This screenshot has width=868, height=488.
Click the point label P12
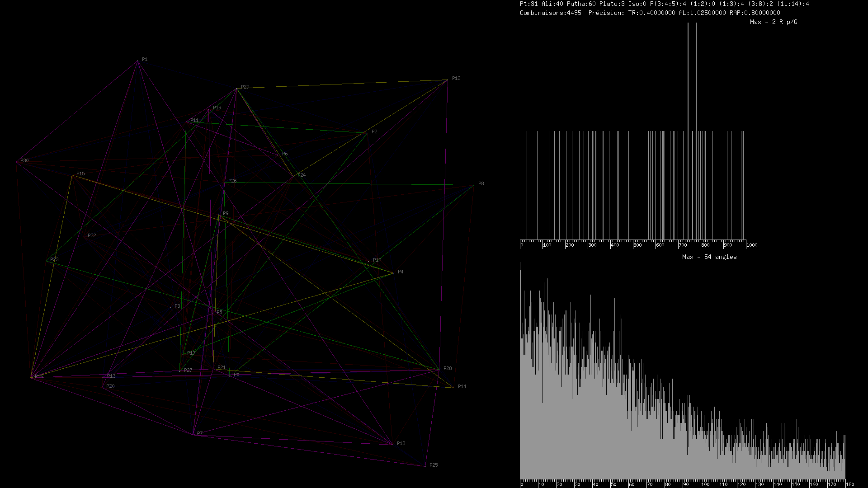(456, 79)
